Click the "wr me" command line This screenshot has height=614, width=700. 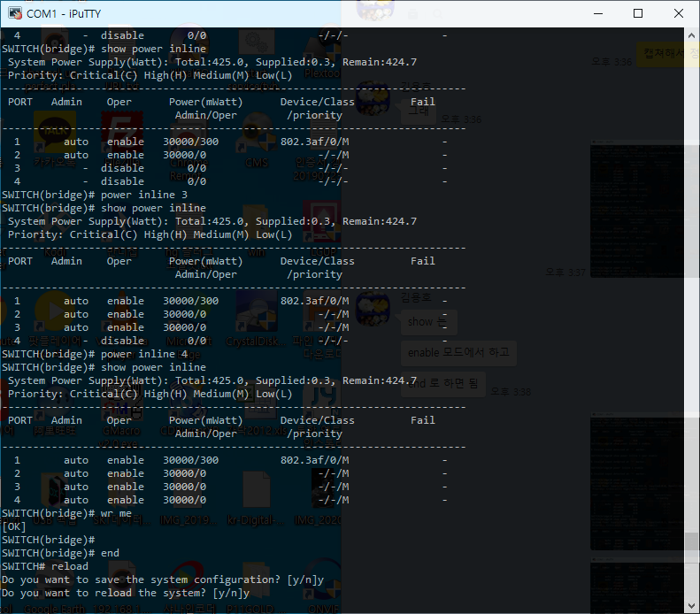coord(67,513)
